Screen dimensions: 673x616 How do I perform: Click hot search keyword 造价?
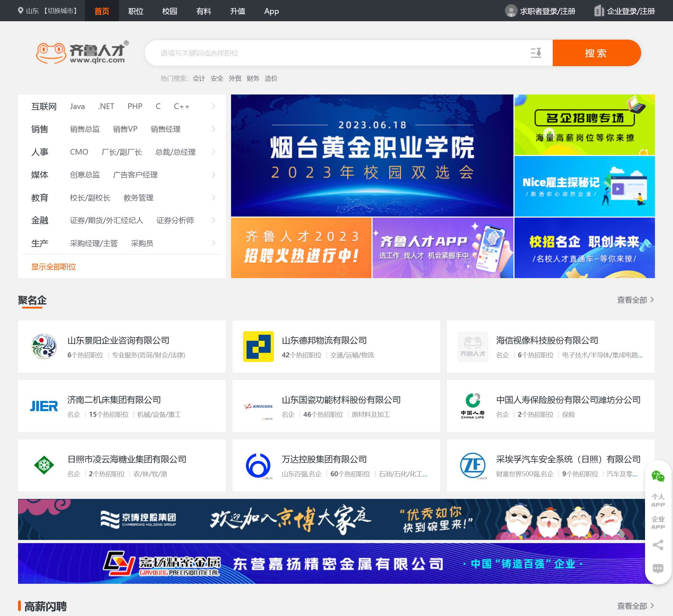click(x=271, y=79)
